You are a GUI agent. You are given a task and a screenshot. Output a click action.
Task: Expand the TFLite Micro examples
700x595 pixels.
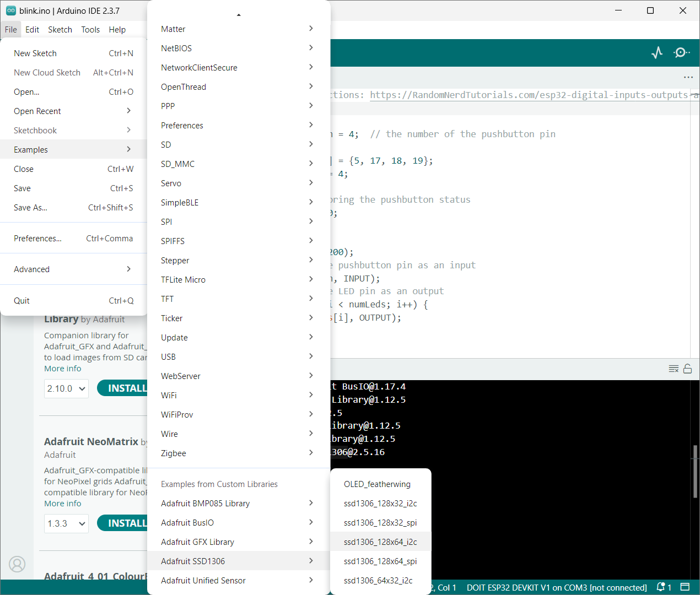pyautogui.click(x=239, y=280)
